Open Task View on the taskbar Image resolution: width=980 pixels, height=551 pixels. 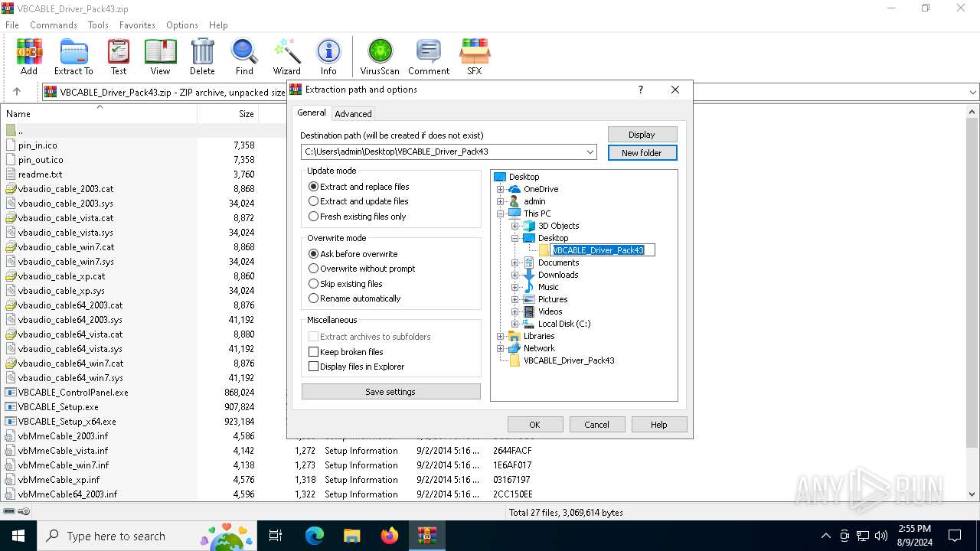pos(276,536)
